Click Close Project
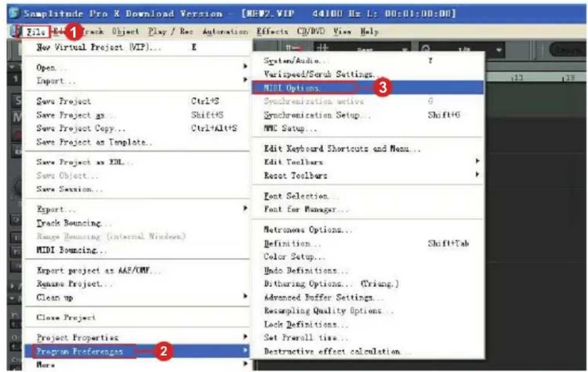This screenshot has width=588, height=372. click(137, 317)
